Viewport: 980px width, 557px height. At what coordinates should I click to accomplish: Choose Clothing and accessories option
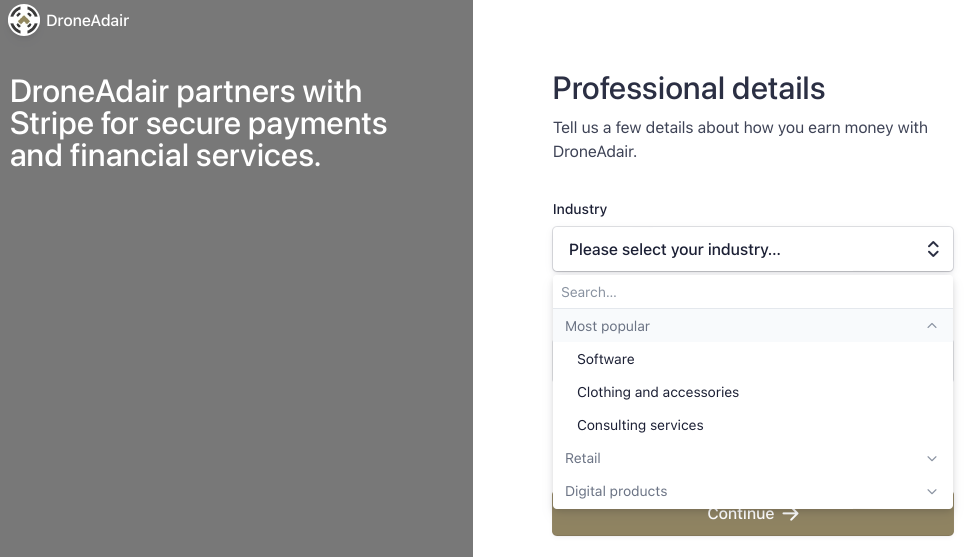coord(753,392)
